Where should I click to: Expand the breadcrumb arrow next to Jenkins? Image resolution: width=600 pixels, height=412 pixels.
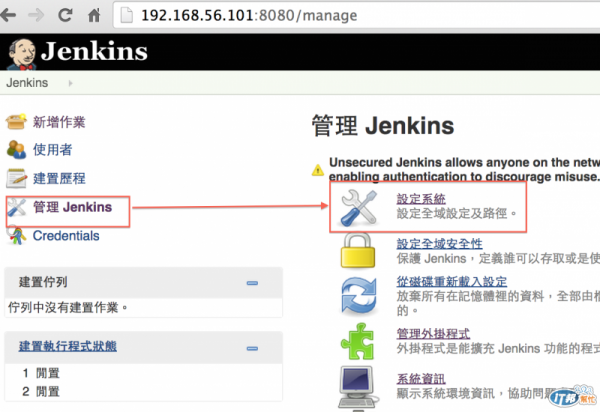[70, 83]
